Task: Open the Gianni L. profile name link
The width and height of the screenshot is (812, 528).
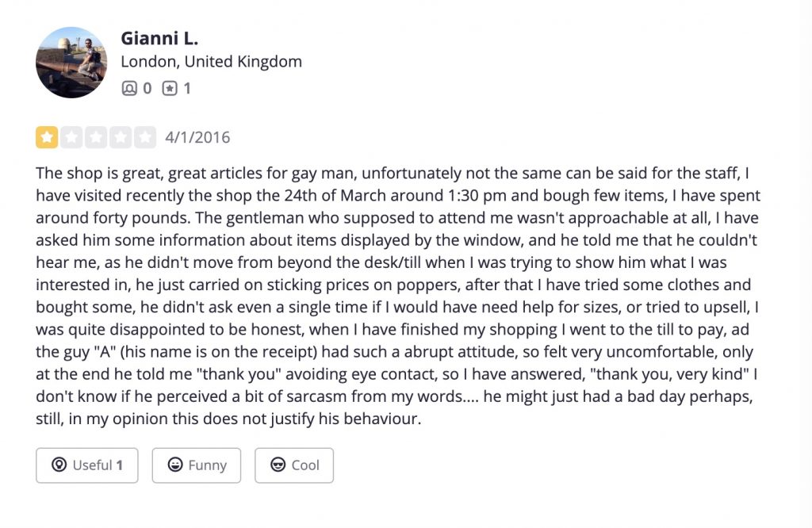Action: point(159,38)
